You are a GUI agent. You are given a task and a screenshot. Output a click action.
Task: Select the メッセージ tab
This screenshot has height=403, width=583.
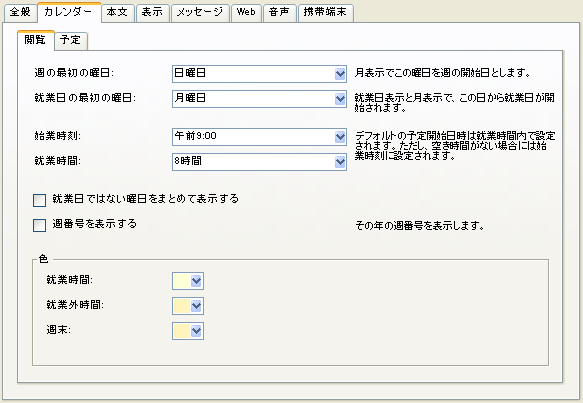click(200, 13)
